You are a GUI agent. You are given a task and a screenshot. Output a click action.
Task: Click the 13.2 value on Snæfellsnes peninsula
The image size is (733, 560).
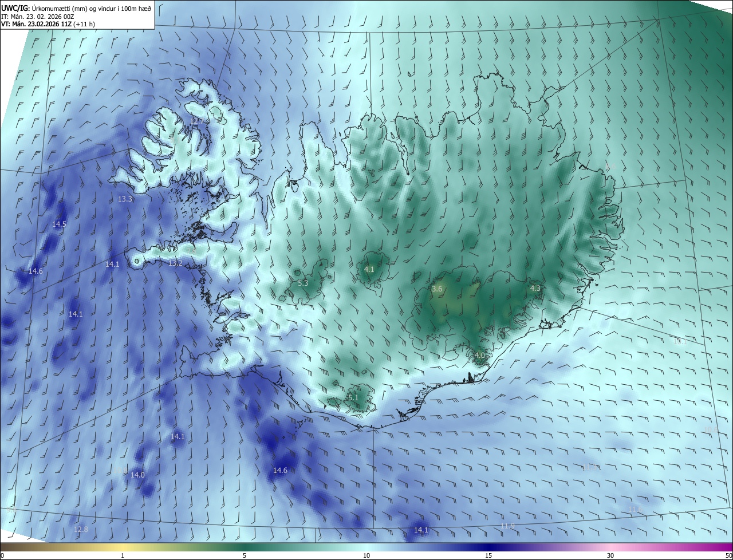[175, 263]
